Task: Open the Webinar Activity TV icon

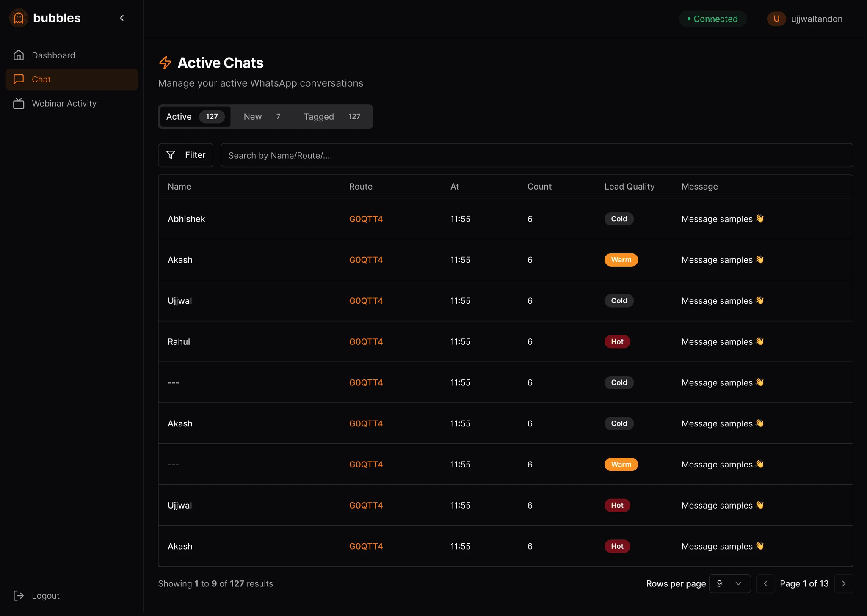Action: pos(19,103)
